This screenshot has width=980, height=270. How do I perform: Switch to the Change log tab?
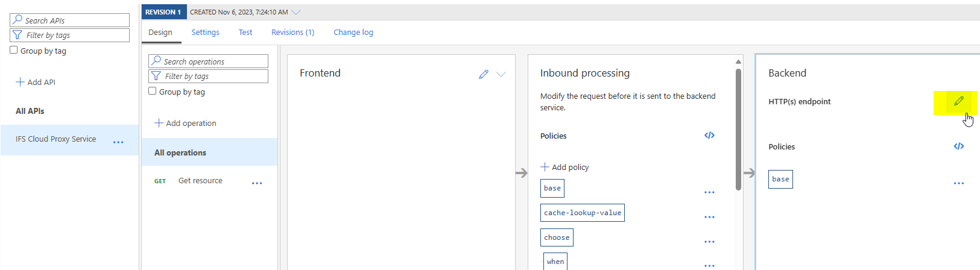353,33
